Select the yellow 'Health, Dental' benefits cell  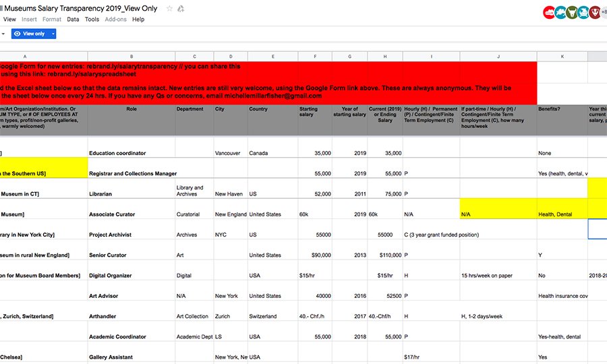click(562, 209)
